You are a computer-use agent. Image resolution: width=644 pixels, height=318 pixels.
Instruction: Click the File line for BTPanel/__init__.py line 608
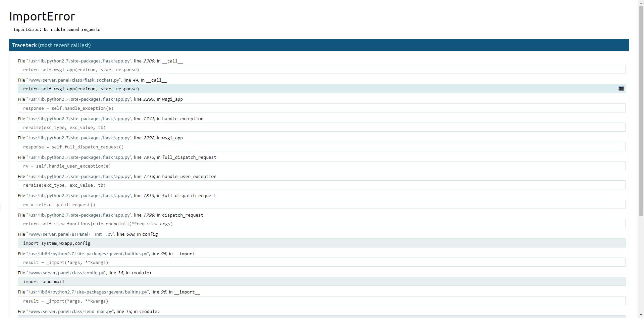[88, 234]
